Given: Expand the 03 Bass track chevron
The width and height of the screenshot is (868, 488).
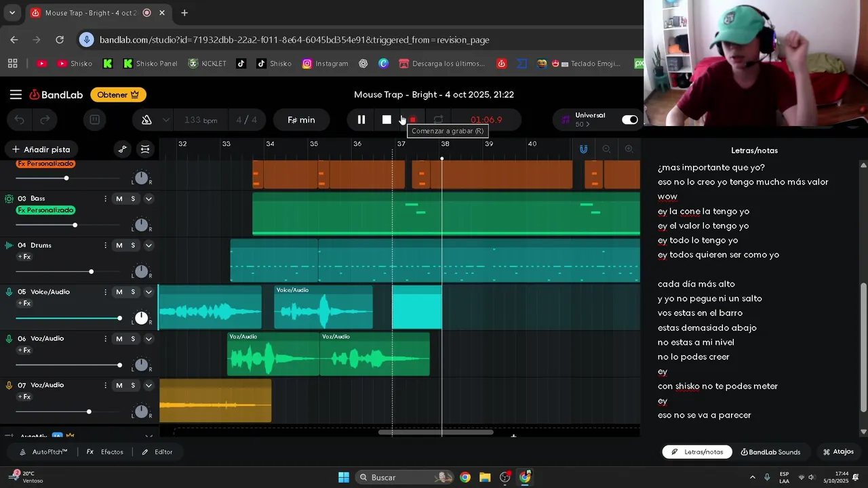Looking at the screenshot, I should (149, 199).
